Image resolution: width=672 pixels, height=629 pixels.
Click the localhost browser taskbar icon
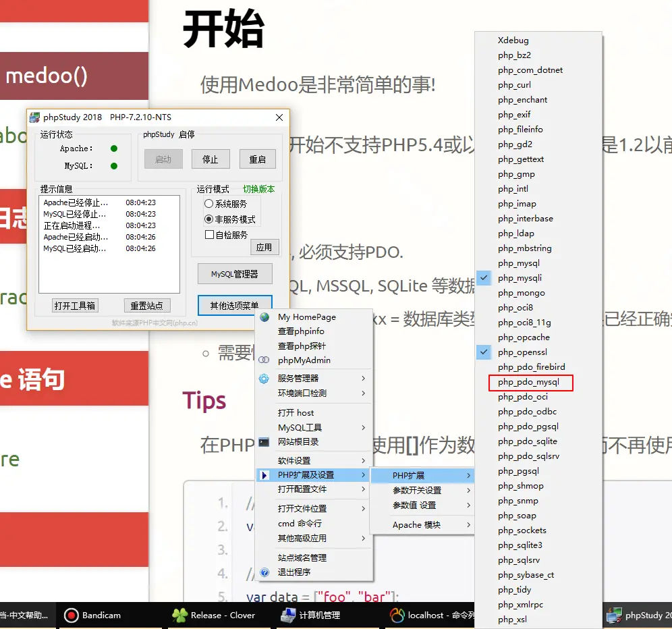coord(397,616)
